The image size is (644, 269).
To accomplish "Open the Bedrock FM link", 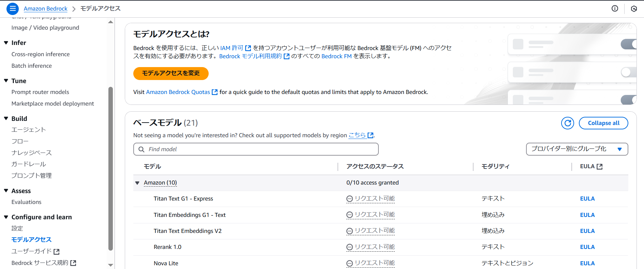I will 336,56.
